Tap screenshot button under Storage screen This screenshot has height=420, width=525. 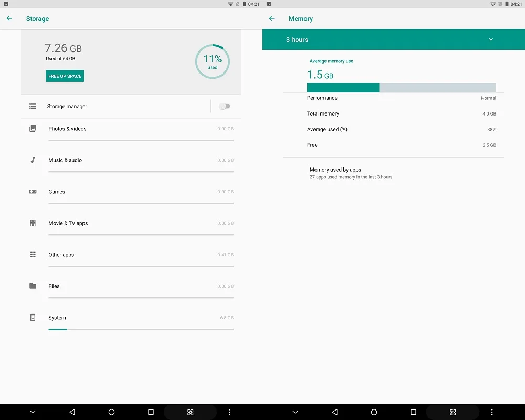(x=190, y=412)
